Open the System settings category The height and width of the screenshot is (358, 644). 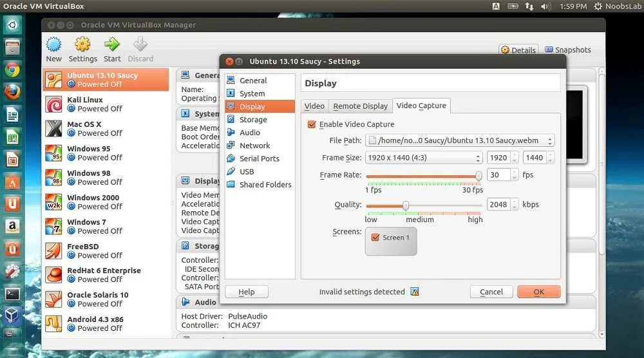[x=260, y=93]
